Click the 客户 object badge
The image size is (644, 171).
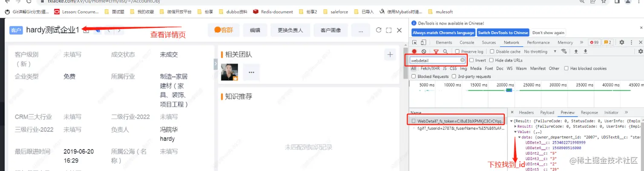tap(16, 30)
